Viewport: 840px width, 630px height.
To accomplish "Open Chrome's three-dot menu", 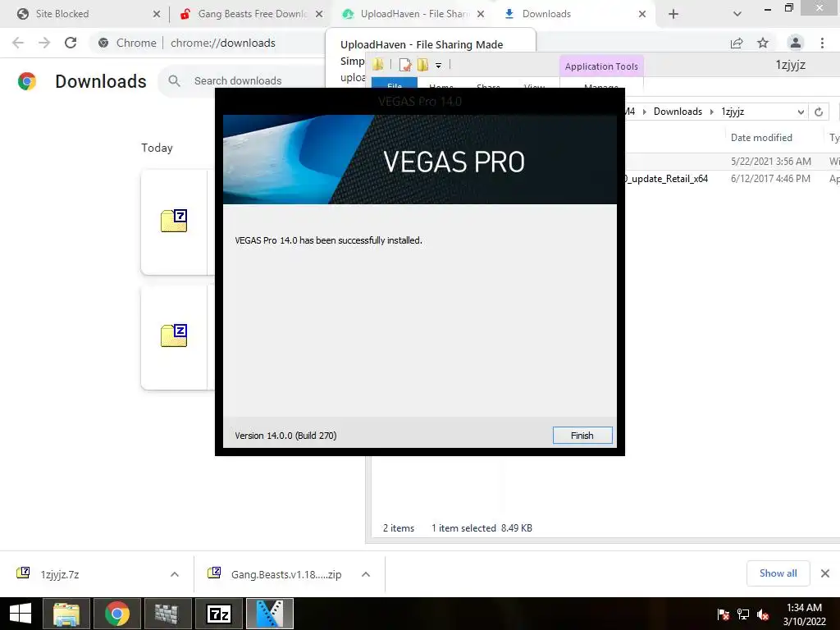I will 822,43.
